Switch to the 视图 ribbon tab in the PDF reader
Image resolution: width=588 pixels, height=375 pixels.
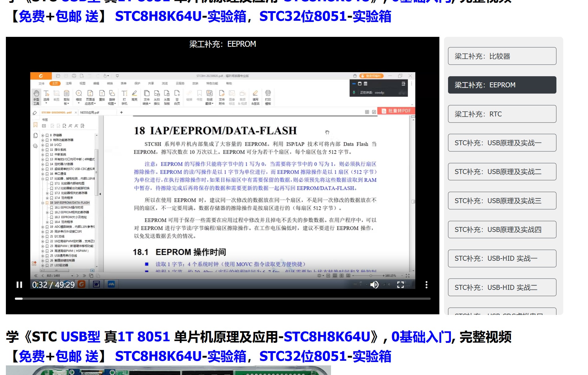[82, 83]
